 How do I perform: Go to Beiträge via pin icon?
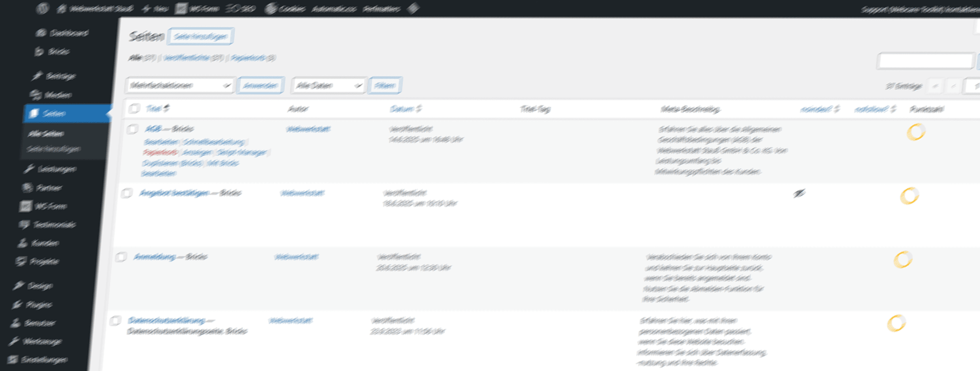pyautogui.click(x=37, y=76)
